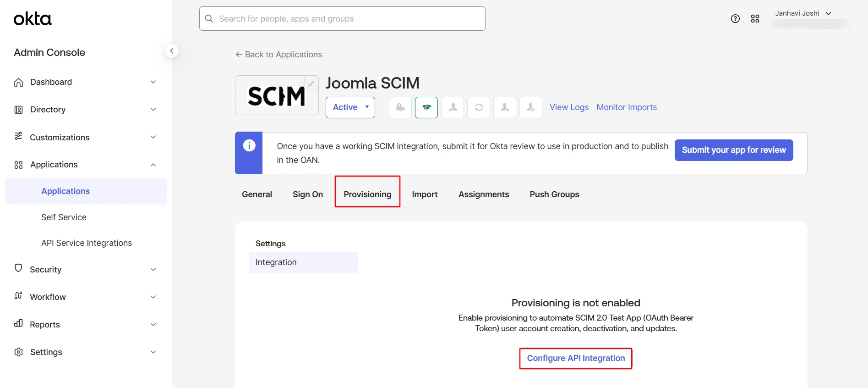The image size is (868, 388).
Task: Click the Admin Console title
Action: tap(49, 53)
